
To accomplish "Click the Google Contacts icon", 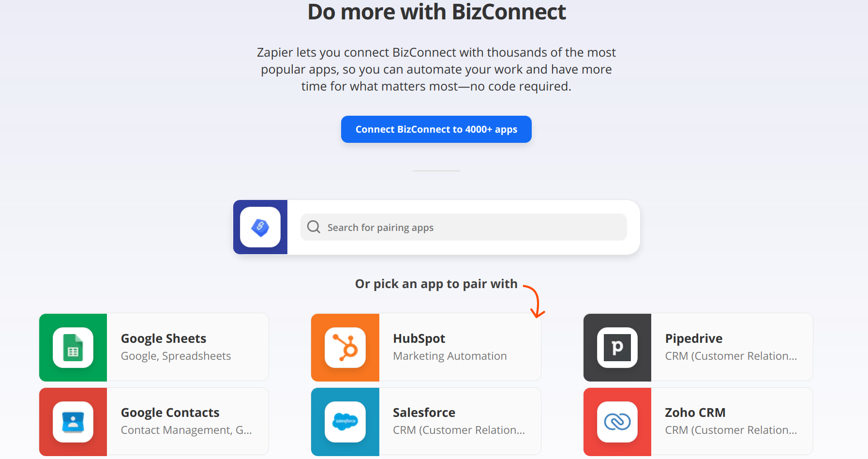I will coord(73,421).
